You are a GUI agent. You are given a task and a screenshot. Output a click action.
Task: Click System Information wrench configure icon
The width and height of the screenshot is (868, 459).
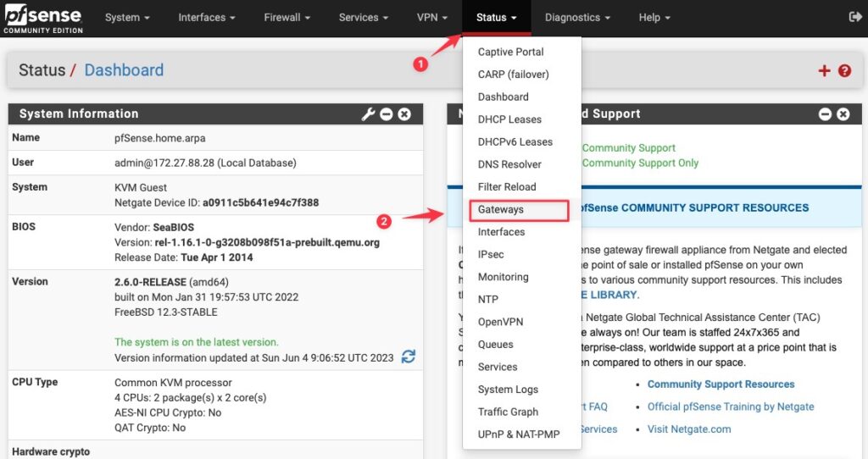coord(368,114)
